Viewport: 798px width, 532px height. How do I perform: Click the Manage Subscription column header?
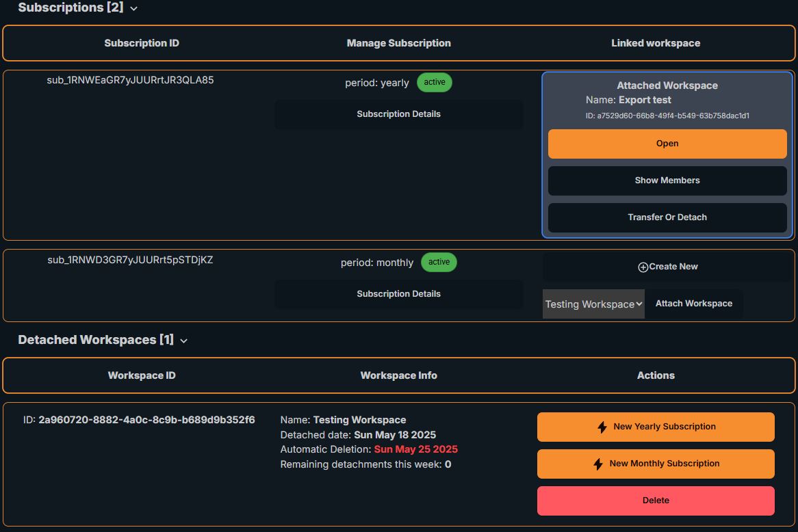click(398, 43)
